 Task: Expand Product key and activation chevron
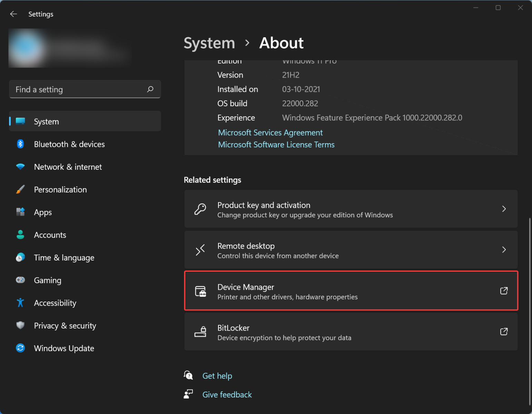click(504, 209)
